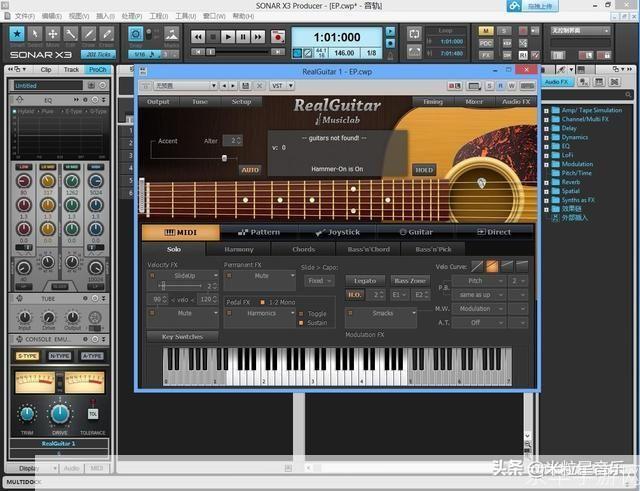Click the AUTO button
640x491 pixels.
click(x=250, y=170)
